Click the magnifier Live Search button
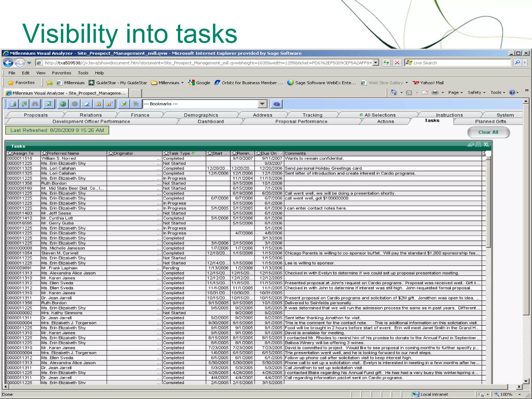The image size is (532, 399). [x=517, y=63]
